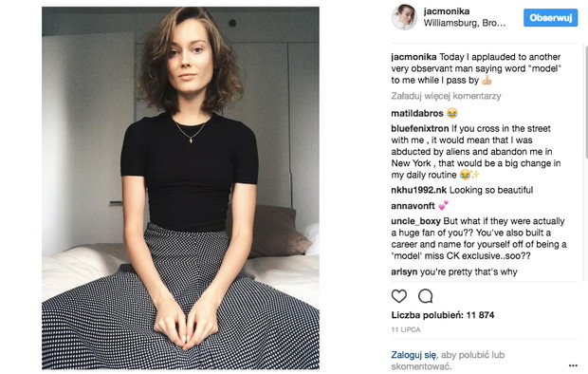
Task: Open the jacmonika username in the header
Action: pos(447,11)
